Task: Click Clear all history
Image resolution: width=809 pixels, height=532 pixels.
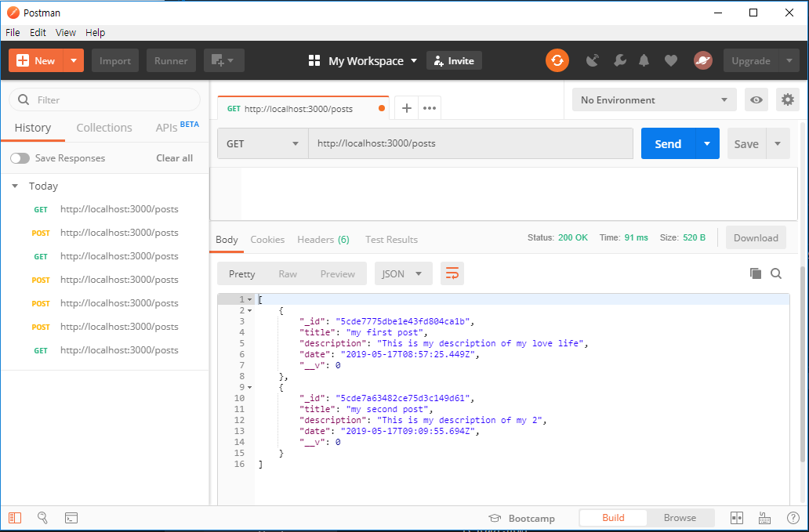Action: (174, 158)
